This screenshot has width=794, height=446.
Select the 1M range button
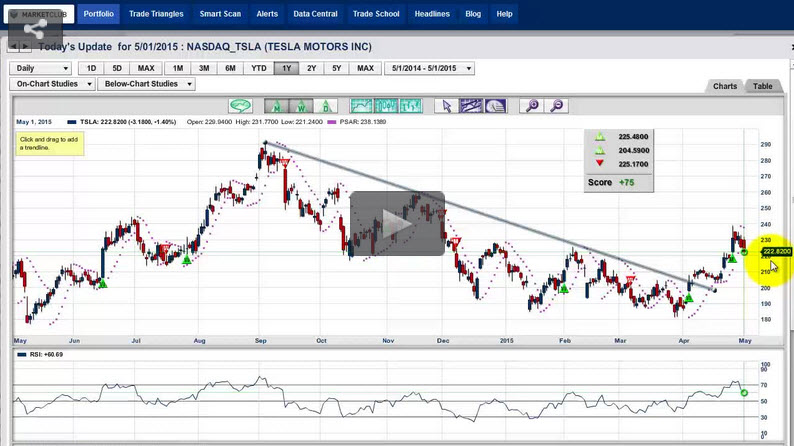[x=178, y=68]
